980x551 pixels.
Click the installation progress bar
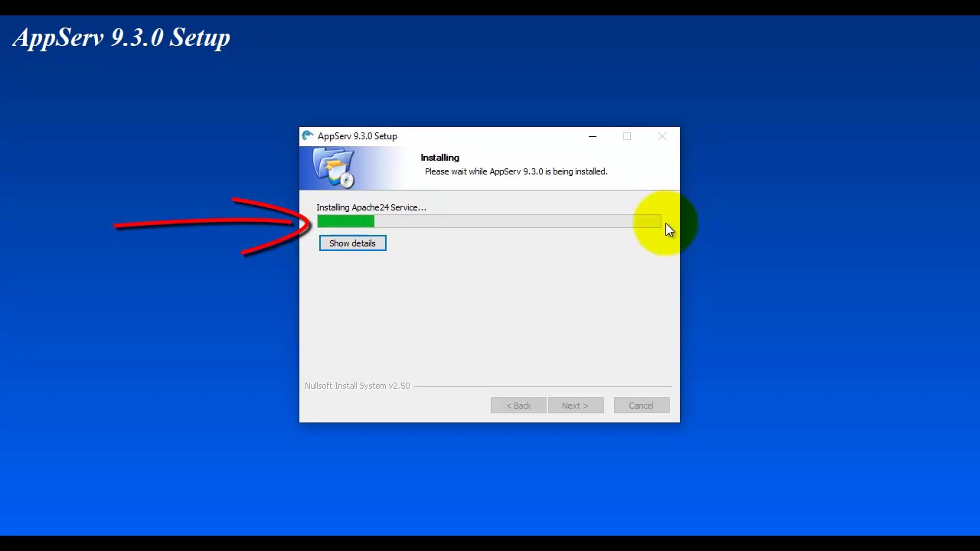[x=488, y=221]
